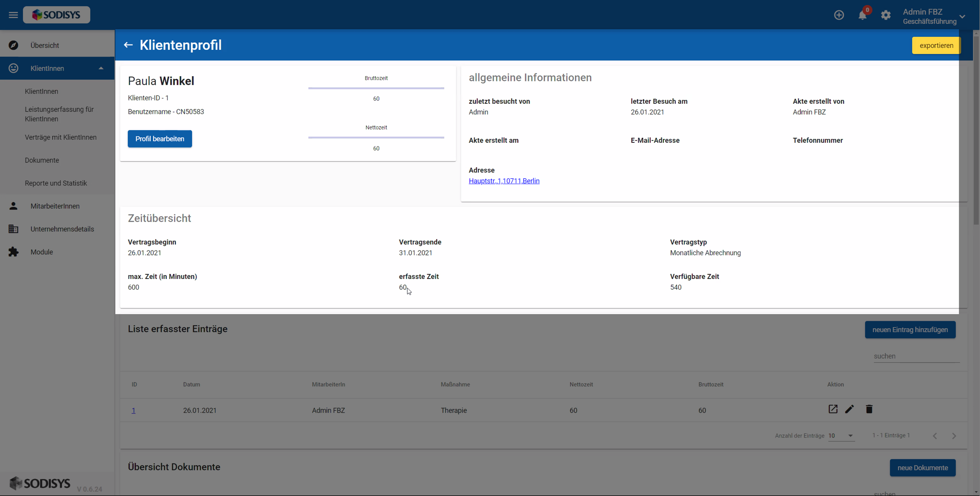The width and height of the screenshot is (980, 496).
Task: Select Reporte und Statistik in the sidebar
Action: [x=56, y=183]
